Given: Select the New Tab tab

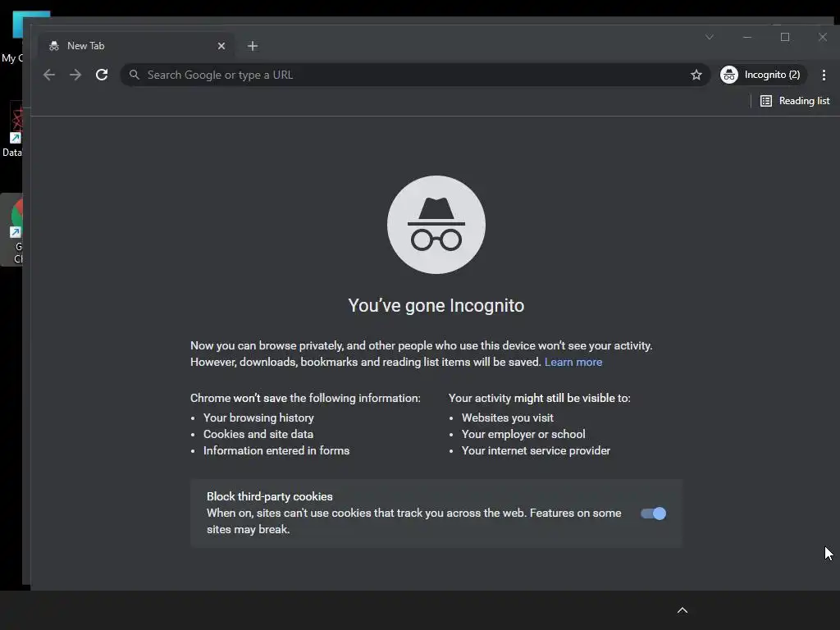Looking at the screenshot, I should [136, 46].
